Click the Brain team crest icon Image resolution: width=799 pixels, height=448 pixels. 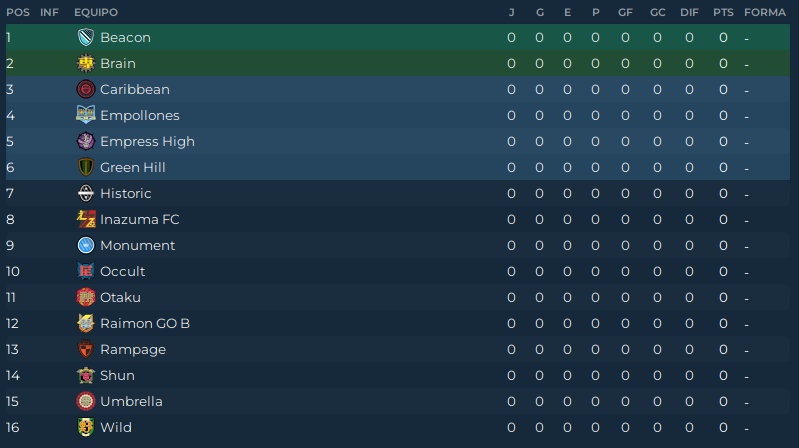click(x=86, y=63)
